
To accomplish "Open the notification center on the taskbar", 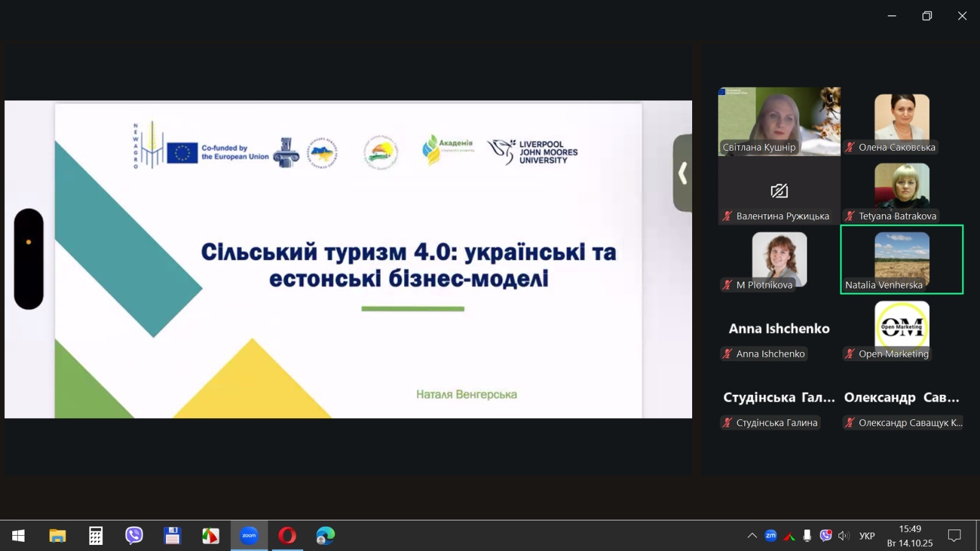I will click(x=954, y=536).
